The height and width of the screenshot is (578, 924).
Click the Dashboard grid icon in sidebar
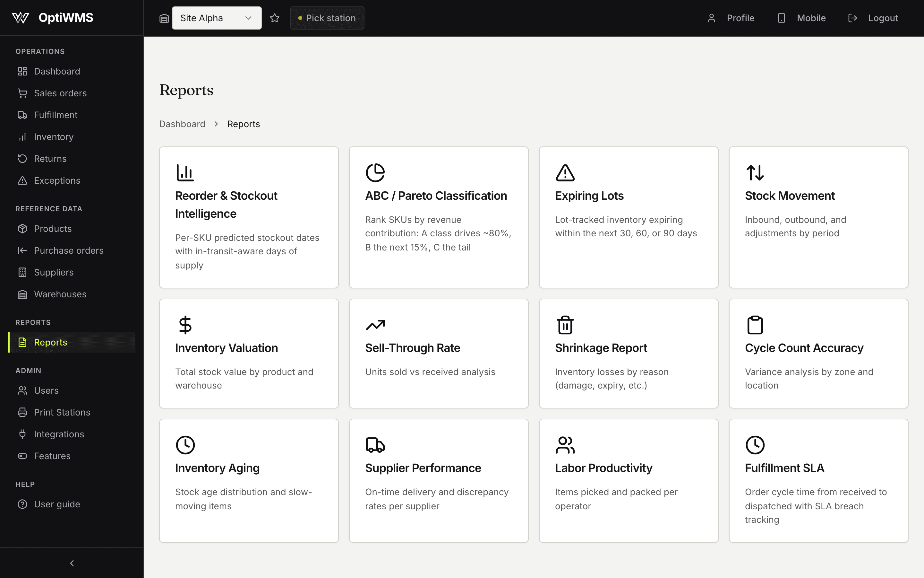point(22,71)
